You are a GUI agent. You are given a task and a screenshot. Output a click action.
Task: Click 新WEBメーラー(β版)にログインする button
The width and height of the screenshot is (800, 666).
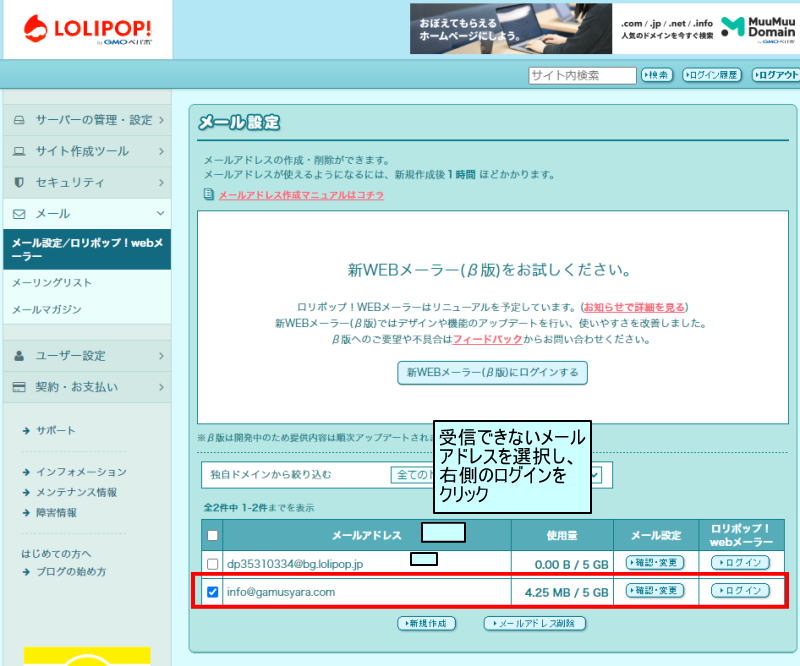click(492, 373)
